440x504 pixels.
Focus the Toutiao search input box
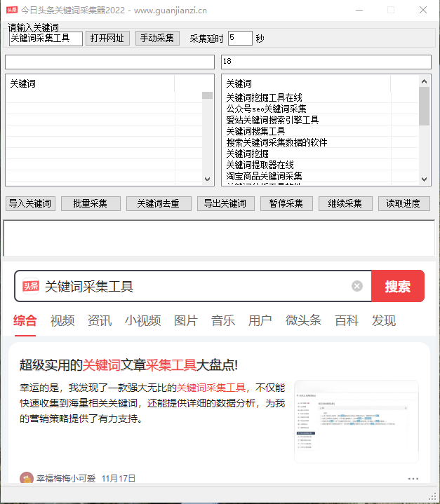(196, 286)
